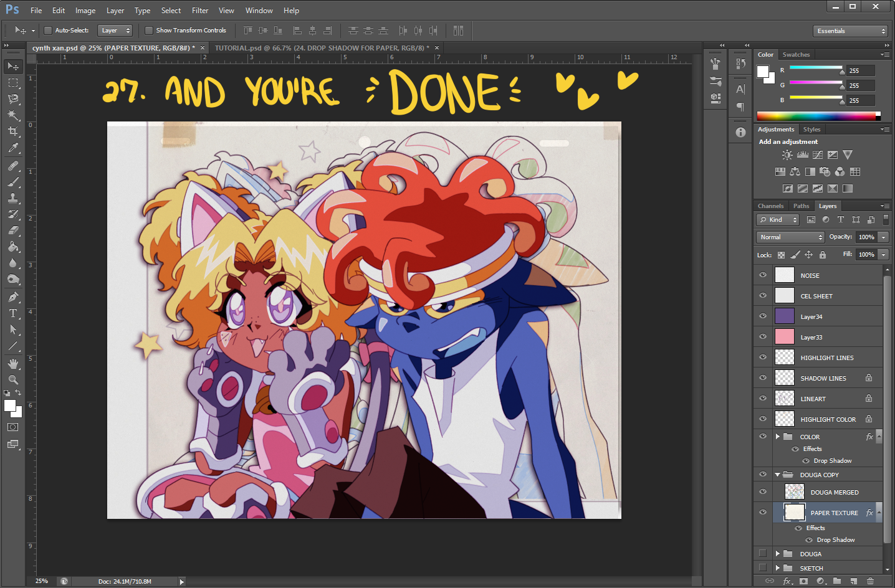Open the Essentials workspace dropdown
This screenshot has height=588, width=895.
tap(850, 31)
